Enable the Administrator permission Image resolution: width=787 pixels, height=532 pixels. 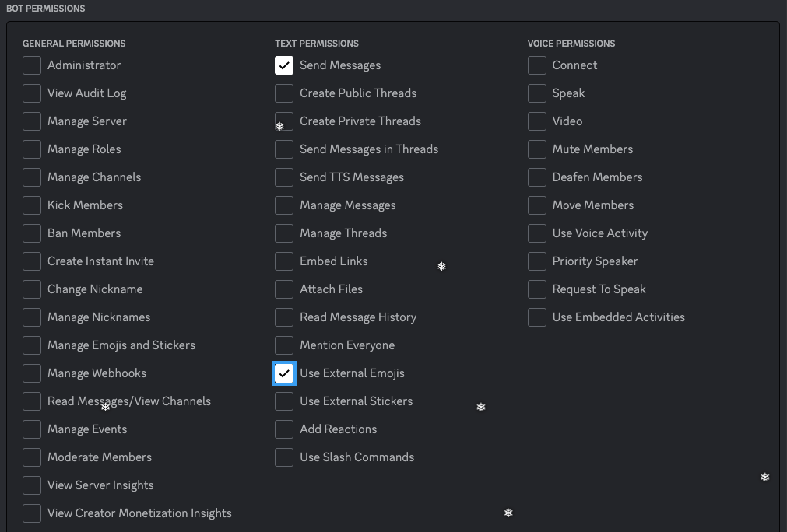coord(31,65)
